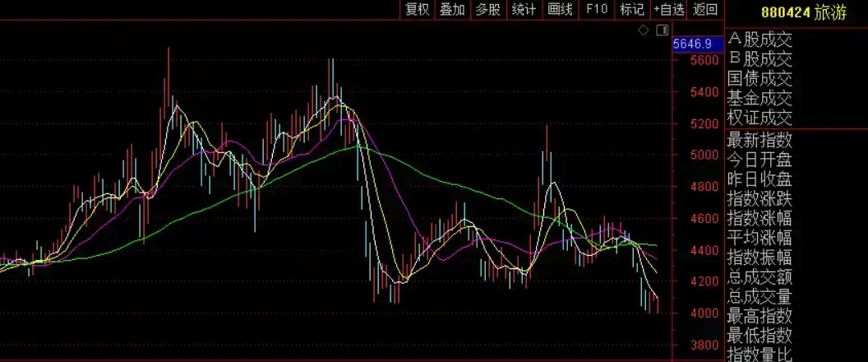The height and width of the screenshot is (362, 868).
Task: Click the 复权 toolbar button
Action: 418,9
